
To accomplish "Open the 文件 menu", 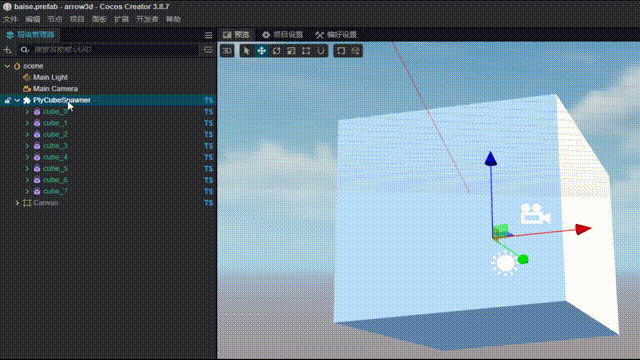I will (x=10, y=19).
